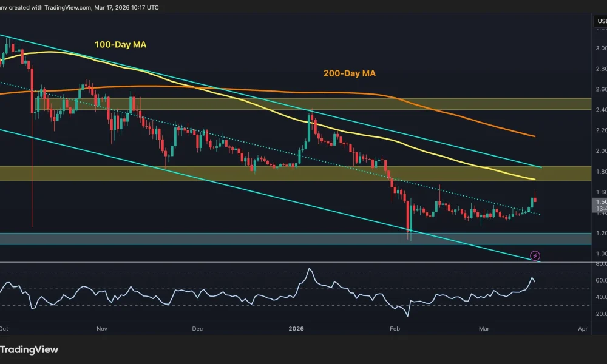Select the Mar label on the time axis
This screenshot has width=607, height=364.
pyautogui.click(x=484, y=329)
